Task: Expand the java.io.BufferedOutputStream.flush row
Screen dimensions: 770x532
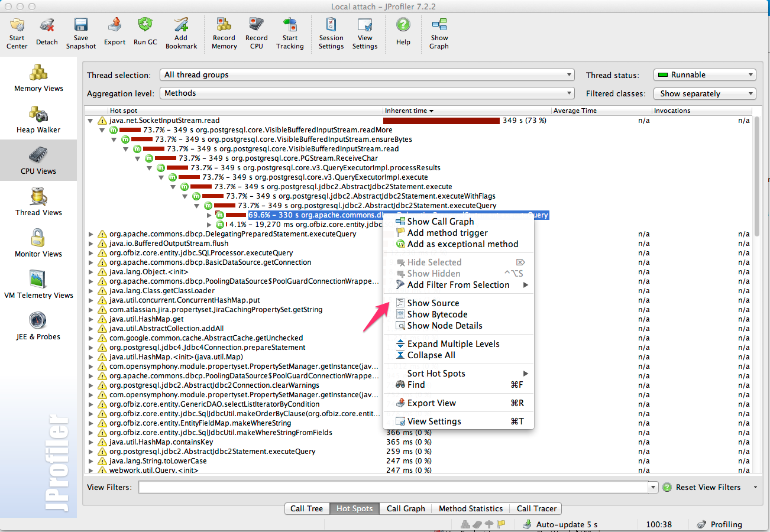Action: [91, 244]
